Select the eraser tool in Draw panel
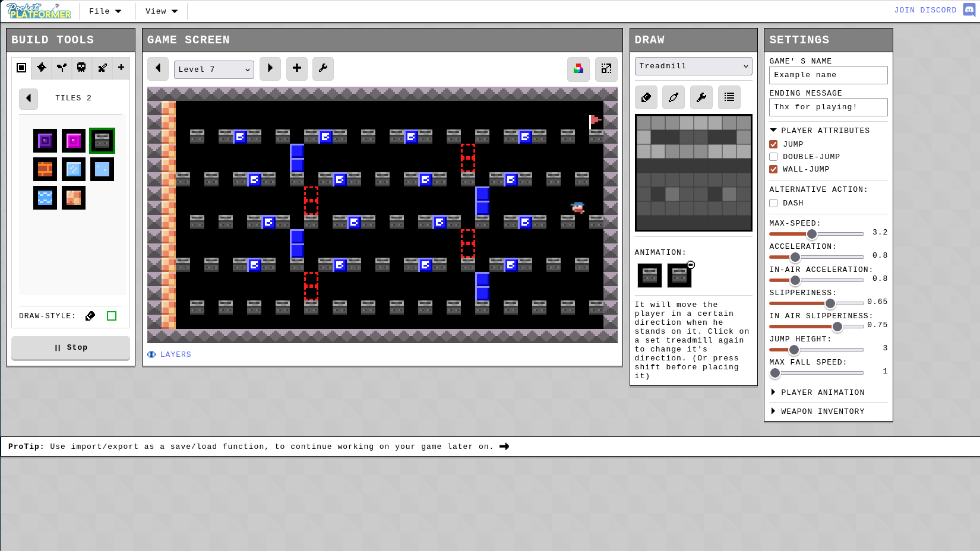Image resolution: width=980 pixels, height=551 pixels. pos(646,97)
